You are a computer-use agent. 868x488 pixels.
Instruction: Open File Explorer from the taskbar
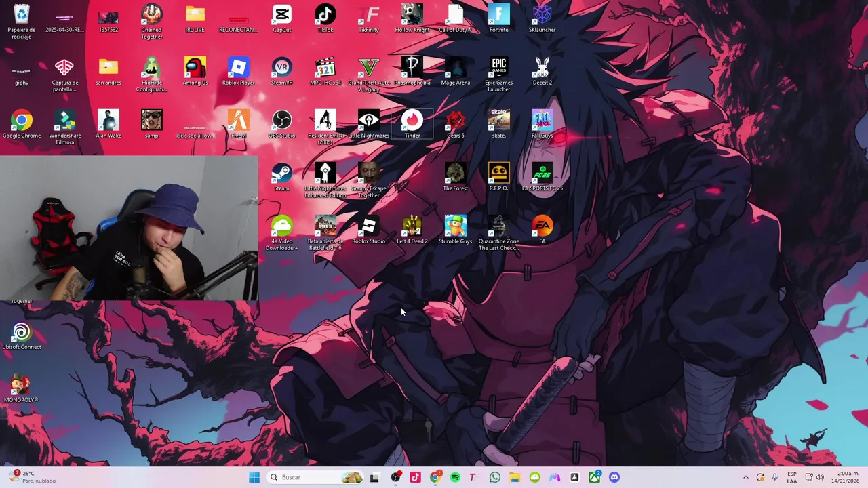[x=515, y=477]
